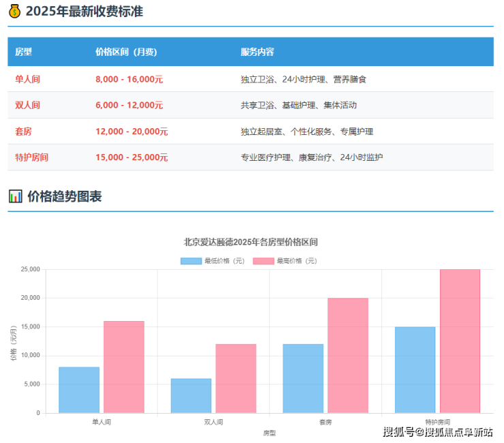Click the pink maximum-price bar for 套房
This screenshot has width=504, height=443.
tap(347, 355)
